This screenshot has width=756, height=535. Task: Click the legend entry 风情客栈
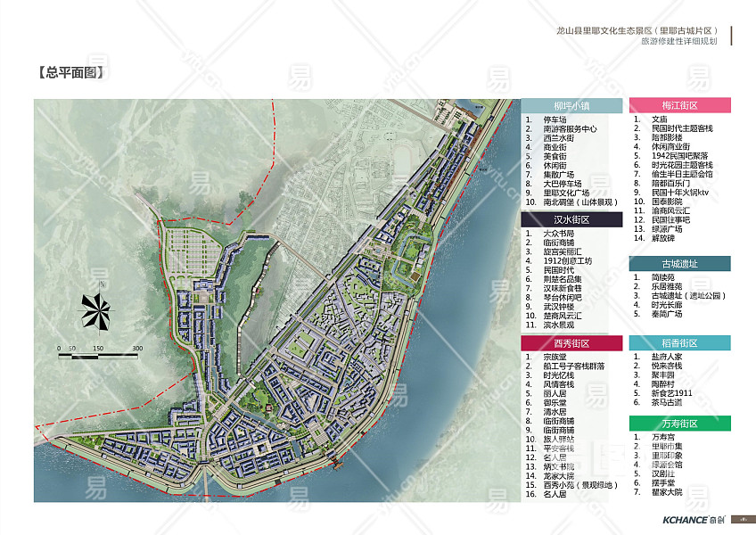click(x=559, y=384)
